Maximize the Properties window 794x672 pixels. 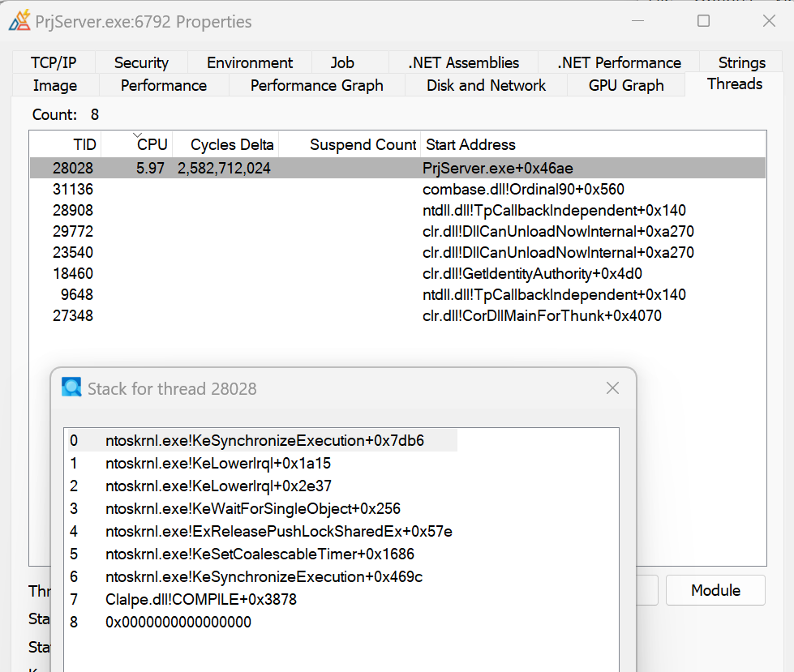click(x=703, y=21)
